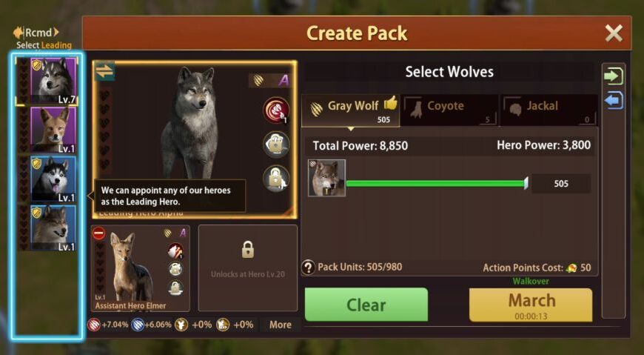This screenshot has width=644, height=355.
Task: Click the yellow March button
Action: click(531, 305)
